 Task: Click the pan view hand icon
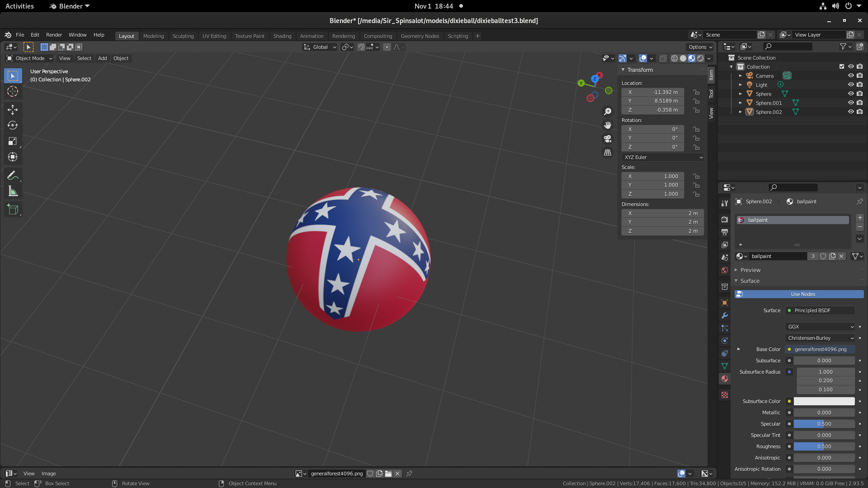pyautogui.click(x=608, y=125)
